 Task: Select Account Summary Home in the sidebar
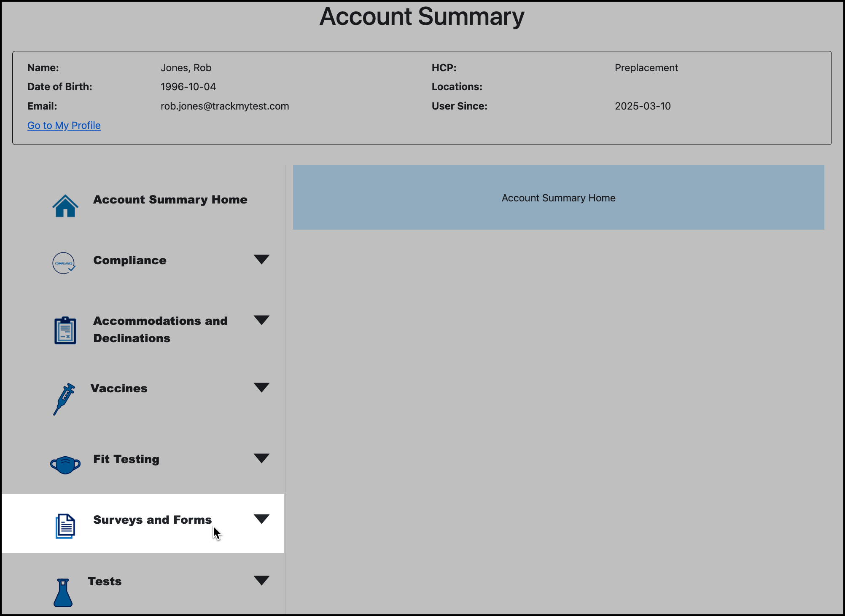tap(170, 200)
